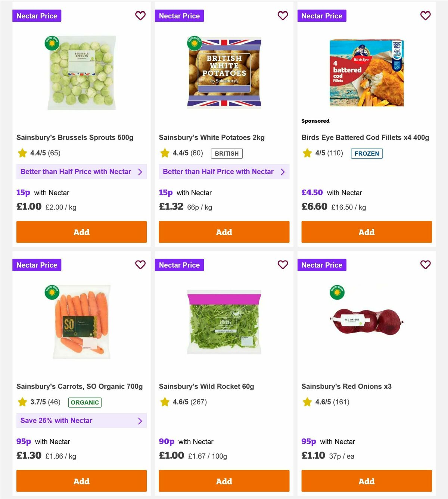Toggle favourite on White Potatoes
This screenshot has width=448, height=499.
283,16
